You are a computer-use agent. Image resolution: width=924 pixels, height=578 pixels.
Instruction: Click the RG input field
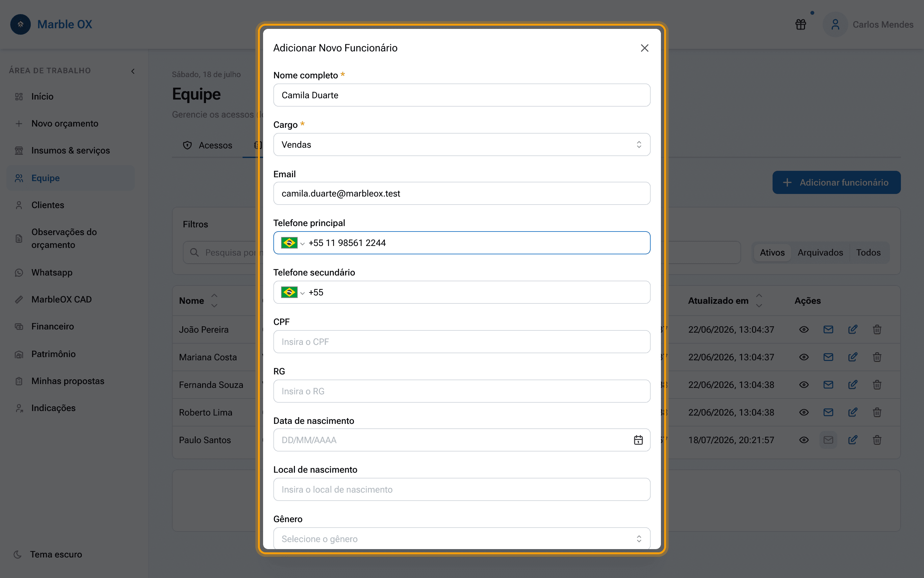point(462,391)
